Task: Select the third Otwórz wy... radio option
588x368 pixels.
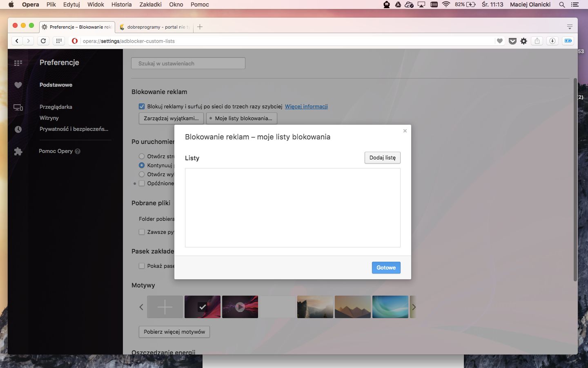Action: click(x=142, y=174)
